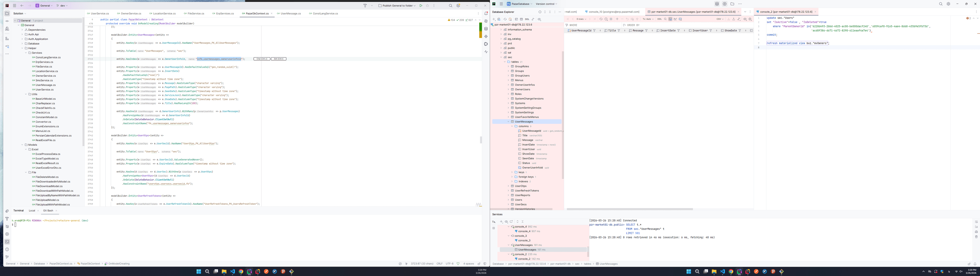
Task: Open Commit tool window in Rider sidebar
Action: click(7, 21)
